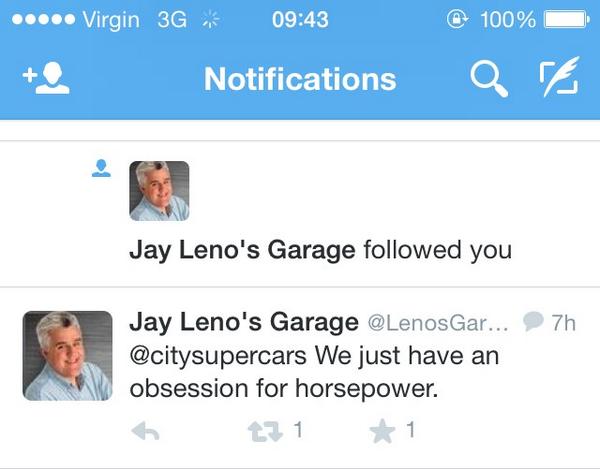This screenshot has height=470, width=600.
Task: Tap the Notifications title bar
Action: click(x=300, y=79)
